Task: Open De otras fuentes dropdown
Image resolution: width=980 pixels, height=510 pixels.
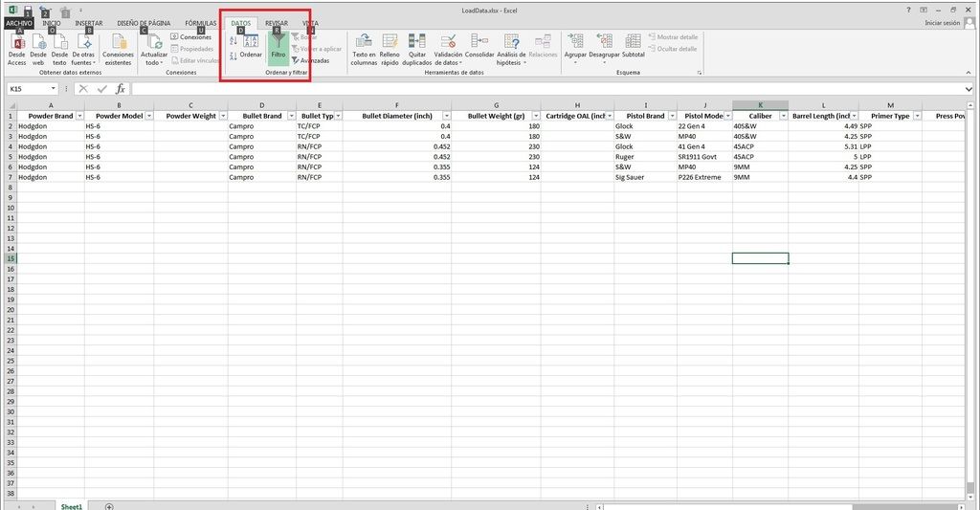Action: pyautogui.click(x=84, y=50)
